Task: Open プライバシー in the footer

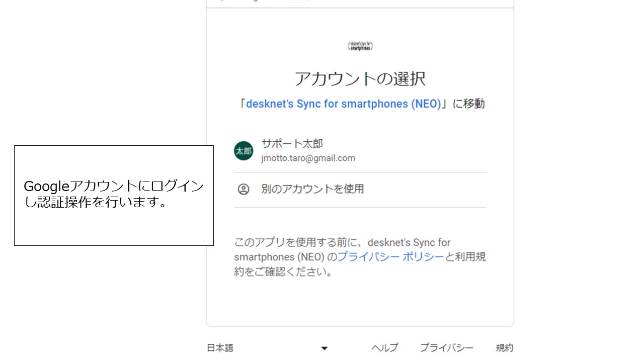Action: coord(447,348)
